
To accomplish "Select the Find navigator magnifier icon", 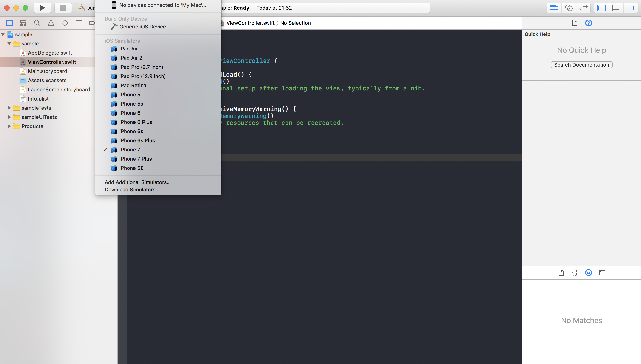I will tap(37, 23).
